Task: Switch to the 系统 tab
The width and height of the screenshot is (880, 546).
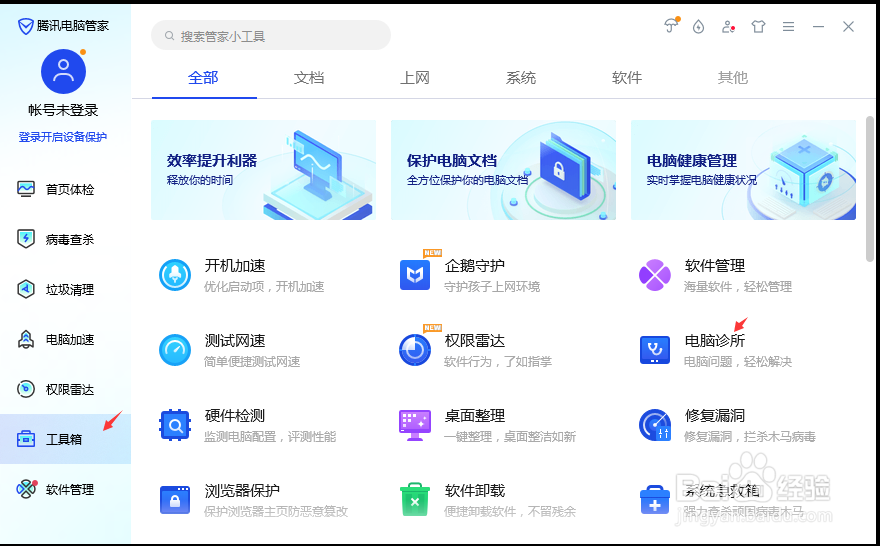Action: tap(521, 77)
